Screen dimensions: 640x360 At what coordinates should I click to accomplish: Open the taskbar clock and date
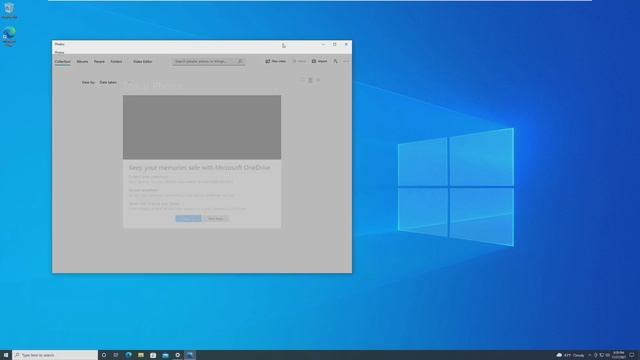(619, 355)
